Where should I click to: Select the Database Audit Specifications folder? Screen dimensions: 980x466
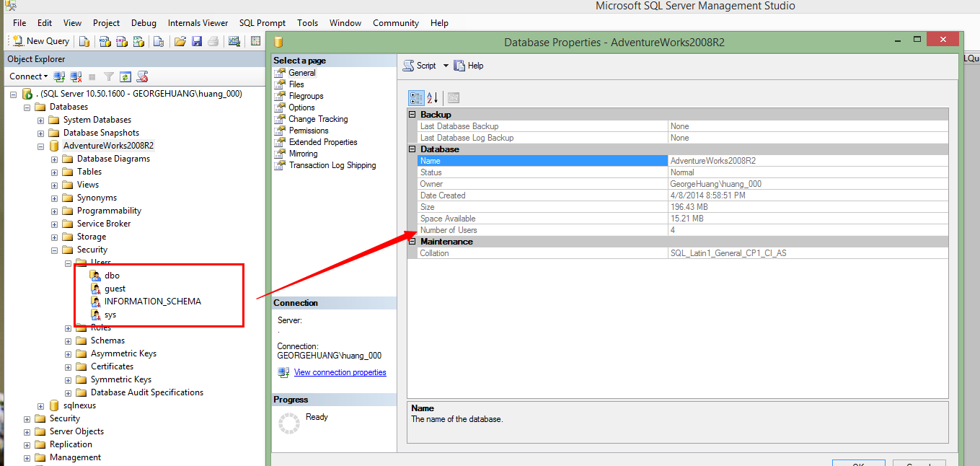(x=146, y=392)
